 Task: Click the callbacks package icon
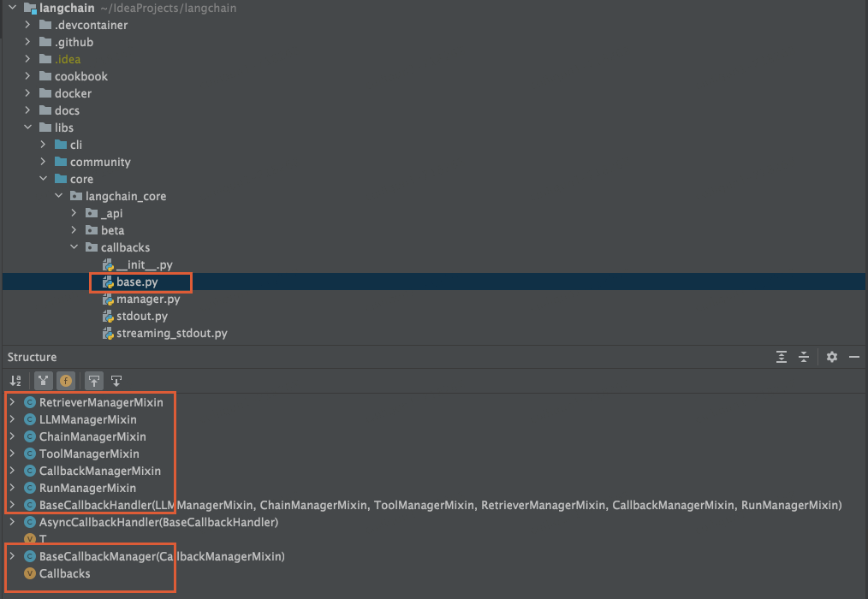92,247
